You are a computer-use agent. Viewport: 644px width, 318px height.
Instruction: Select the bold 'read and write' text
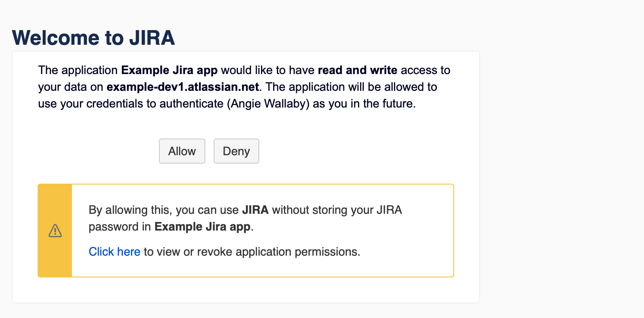click(x=357, y=70)
